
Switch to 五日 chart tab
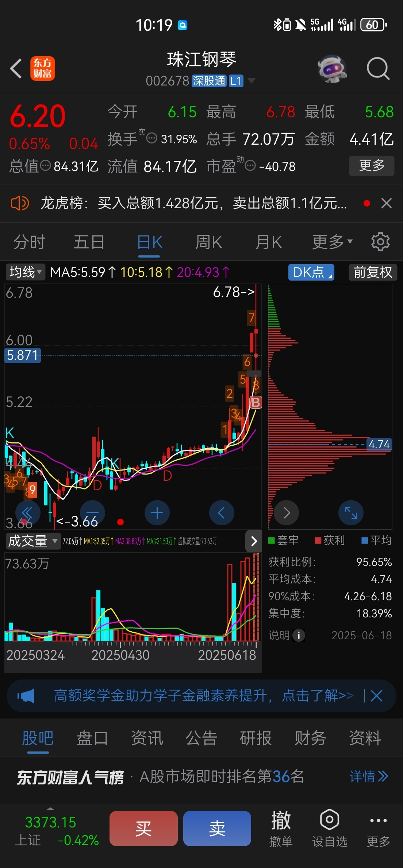[89, 242]
